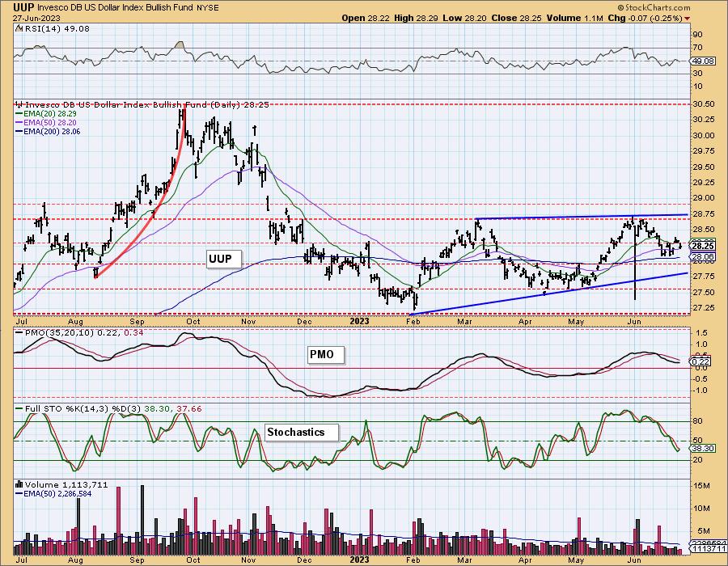Click the 28.06 EMA axis tag

pos(702,256)
